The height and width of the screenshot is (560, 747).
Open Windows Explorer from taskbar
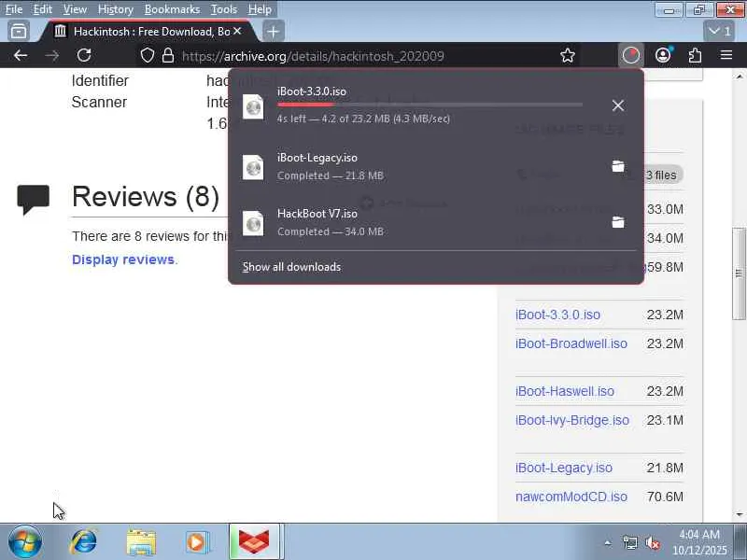pyautogui.click(x=141, y=542)
